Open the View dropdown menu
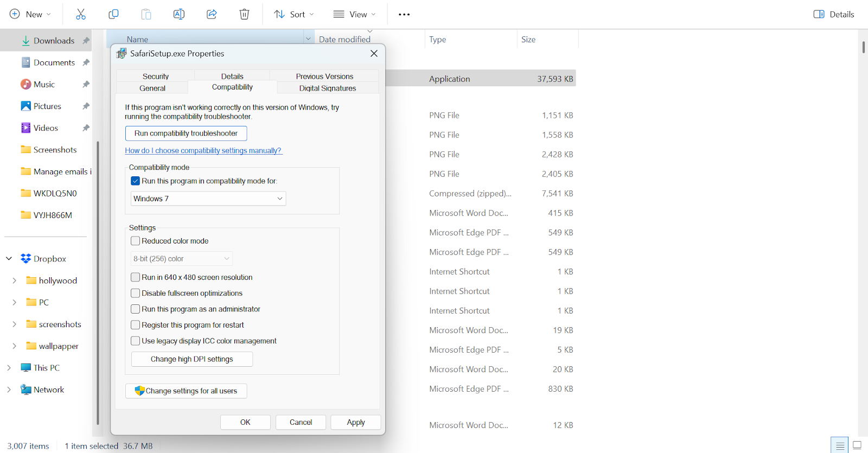 (x=354, y=14)
